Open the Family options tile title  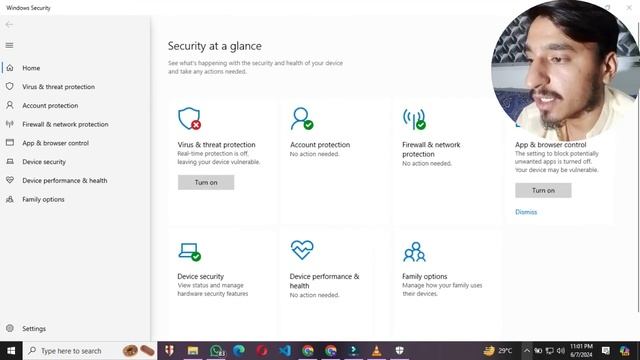[x=424, y=276]
